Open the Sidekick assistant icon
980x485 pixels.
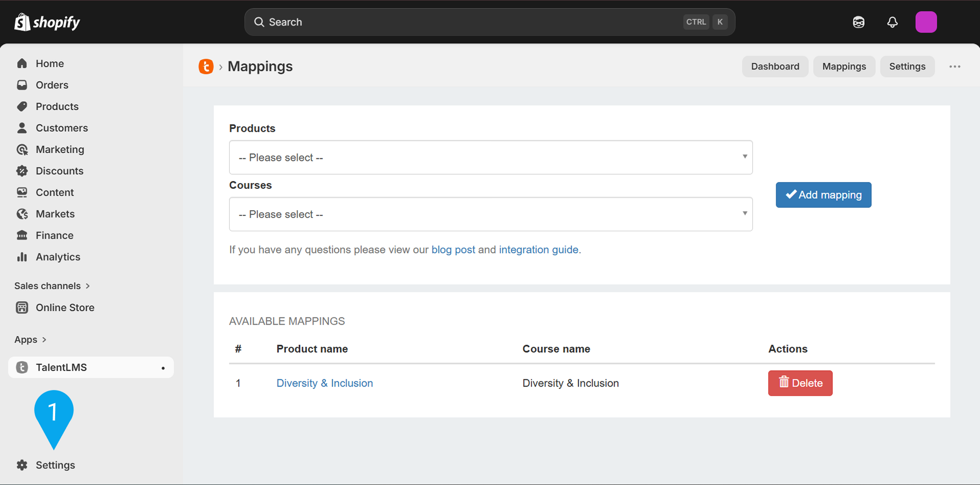[859, 22]
